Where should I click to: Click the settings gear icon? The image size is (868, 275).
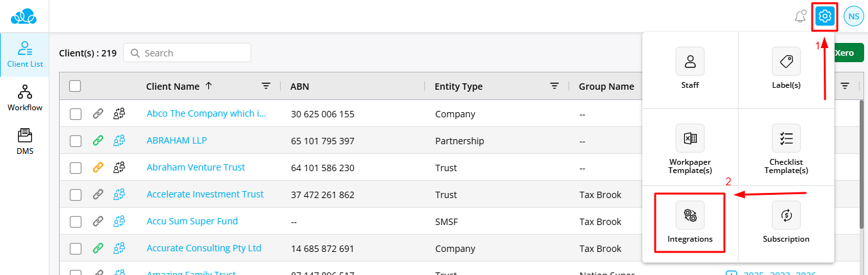coord(825,17)
